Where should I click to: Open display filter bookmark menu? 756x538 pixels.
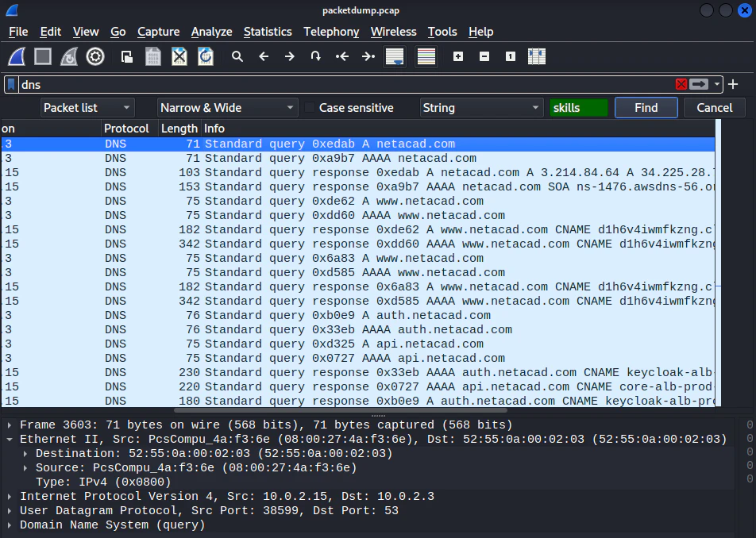[x=11, y=85]
